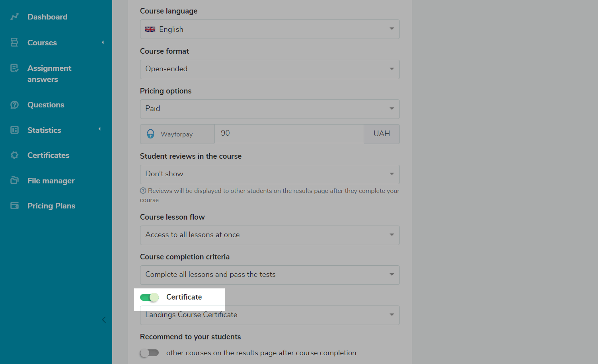Click the Certificates badge icon

tap(14, 155)
